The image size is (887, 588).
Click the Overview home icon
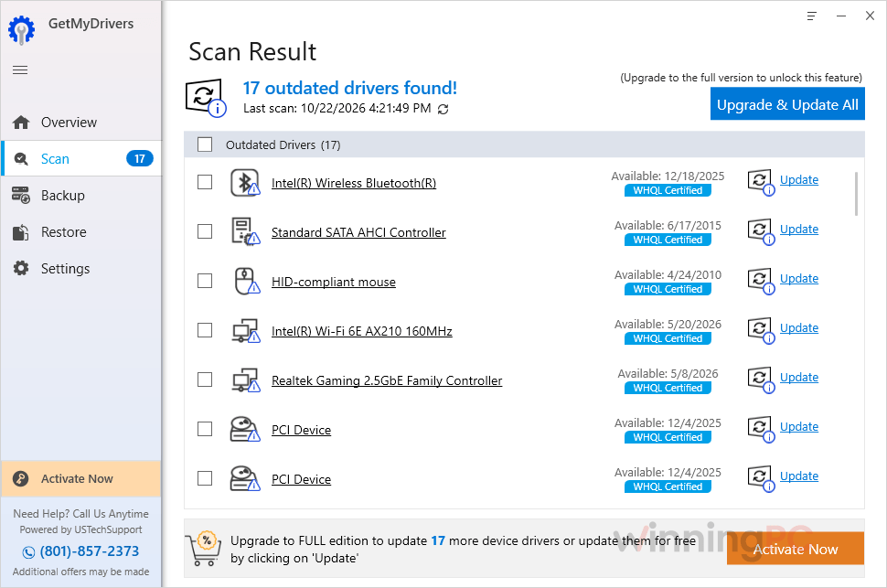[21, 123]
